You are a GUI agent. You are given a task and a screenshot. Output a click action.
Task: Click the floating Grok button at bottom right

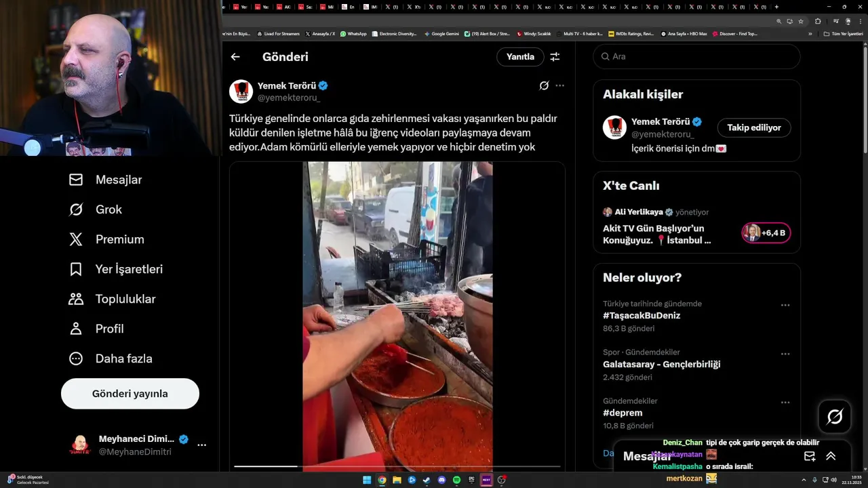pos(835,417)
